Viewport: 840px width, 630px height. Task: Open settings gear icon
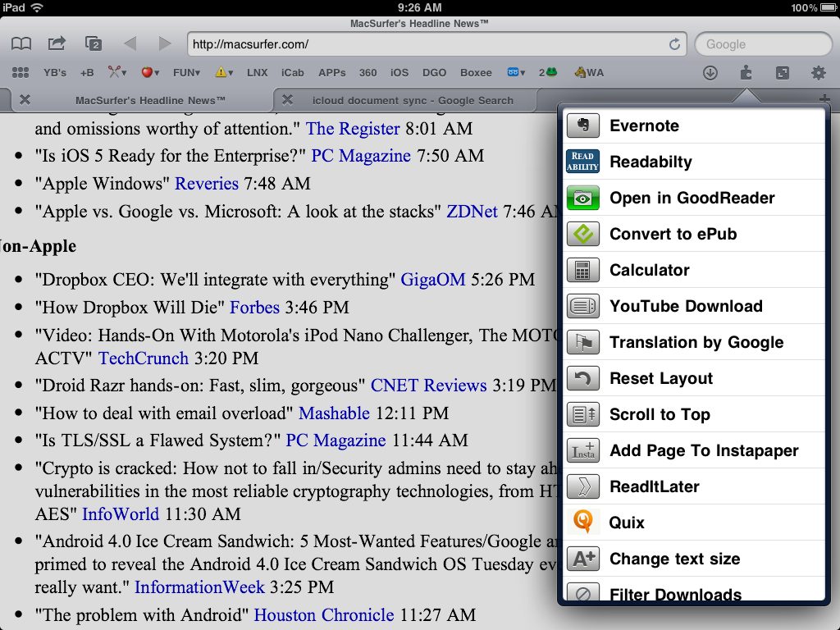(818, 72)
